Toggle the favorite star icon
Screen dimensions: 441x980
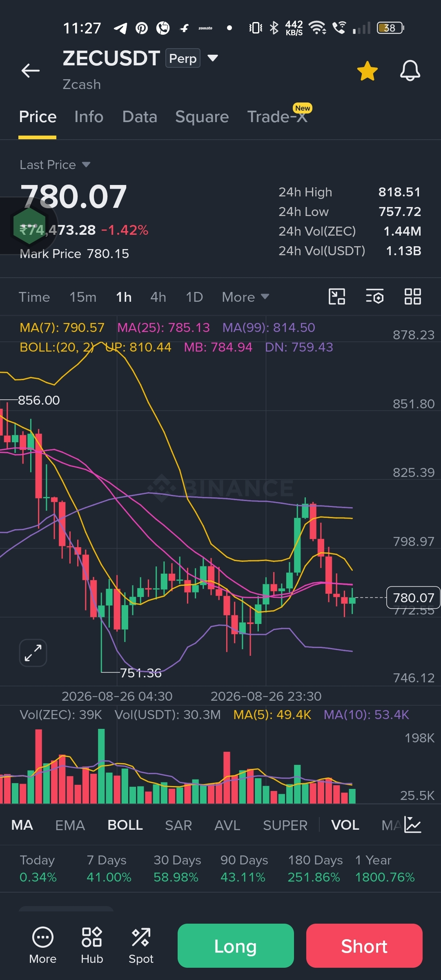[x=367, y=71]
